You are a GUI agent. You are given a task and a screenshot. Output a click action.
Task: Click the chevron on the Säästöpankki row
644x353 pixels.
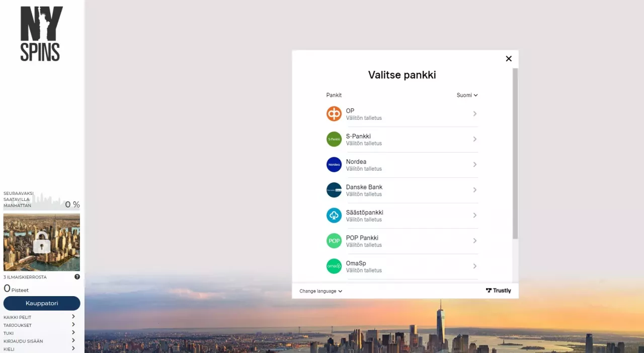click(x=475, y=216)
